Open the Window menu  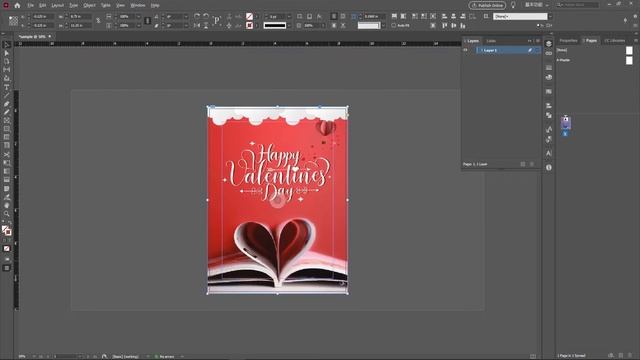(138, 5)
